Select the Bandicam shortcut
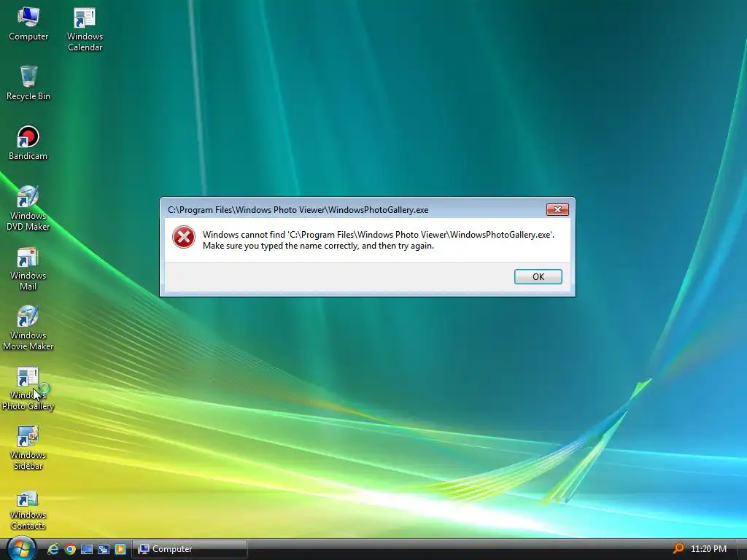Viewport: 747px width, 560px height. (28, 143)
